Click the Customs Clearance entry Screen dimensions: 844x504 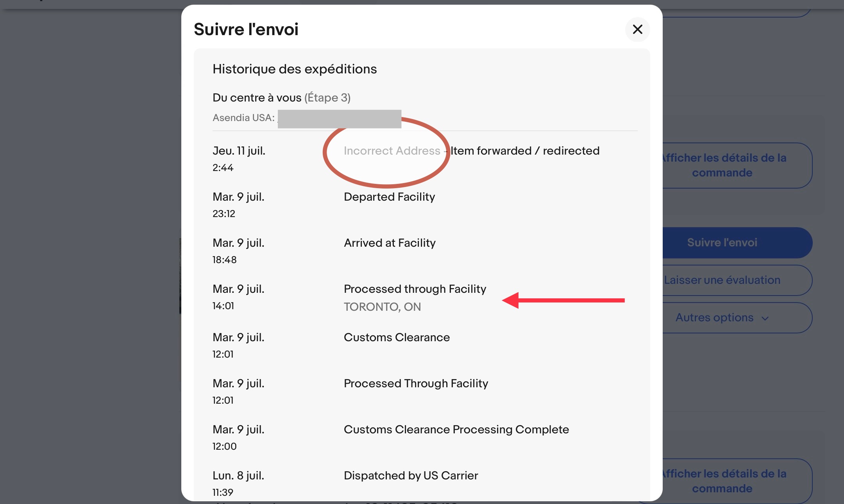[x=397, y=337]
